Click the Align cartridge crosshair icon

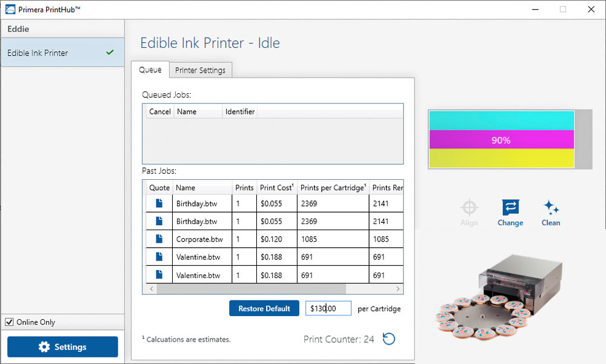469,208
